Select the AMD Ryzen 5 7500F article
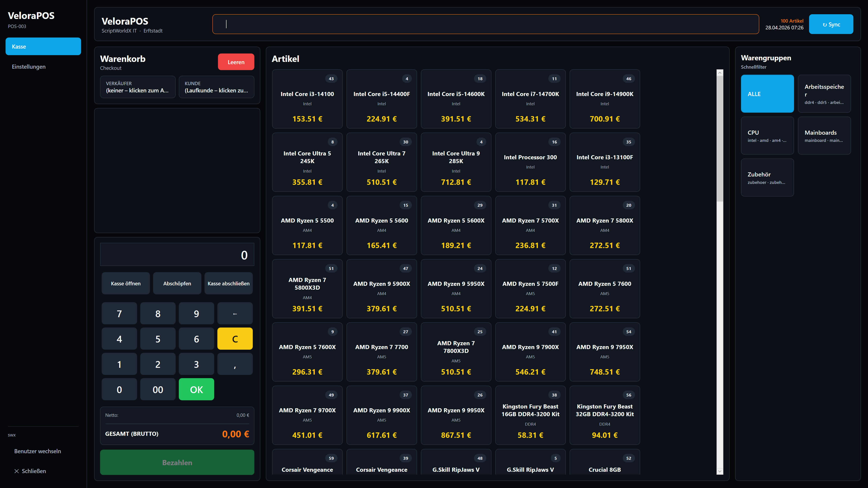Viewport: 868px width, 488px height. tap(530, 289)
